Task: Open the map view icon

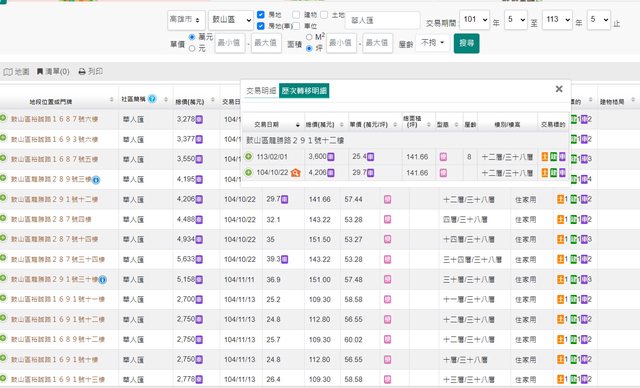Action: 8,72
